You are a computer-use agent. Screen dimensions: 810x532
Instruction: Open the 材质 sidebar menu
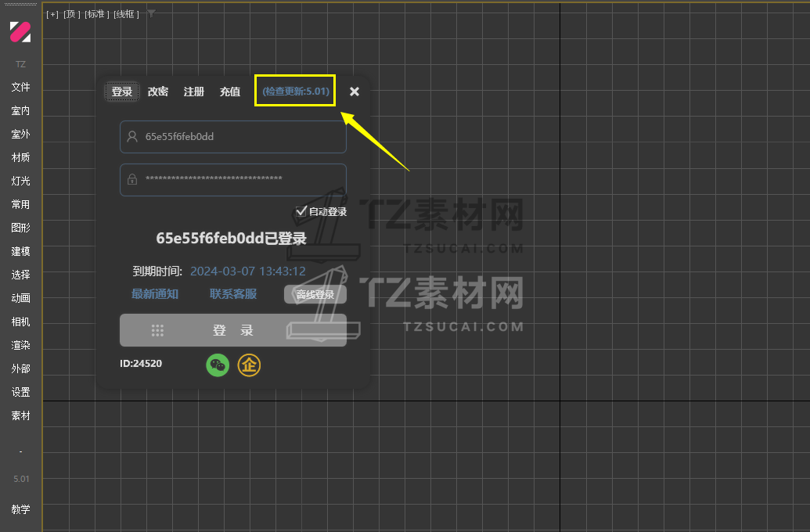tap(20, 157)
